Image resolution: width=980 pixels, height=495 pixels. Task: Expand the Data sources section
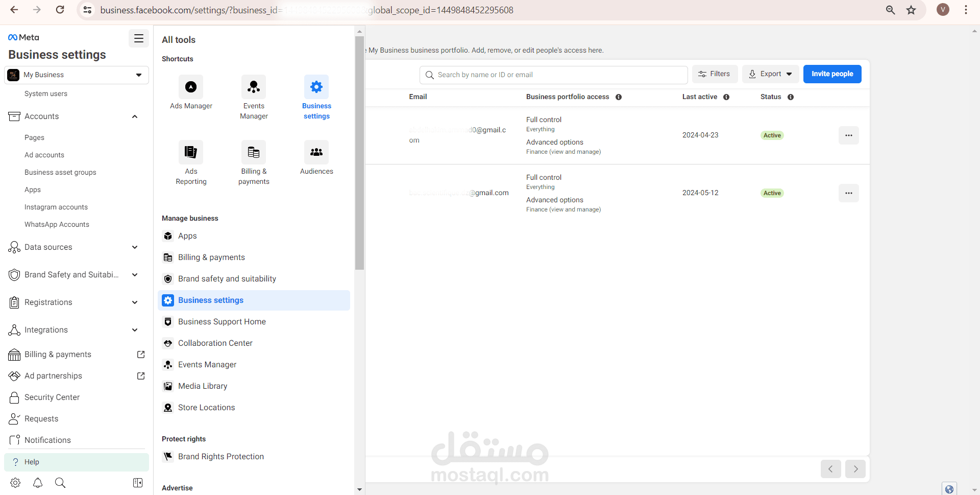tap(135, 247)
